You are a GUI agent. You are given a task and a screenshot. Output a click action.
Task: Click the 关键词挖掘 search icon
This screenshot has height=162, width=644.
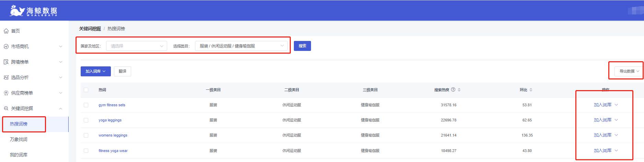(x=6, y=108)
